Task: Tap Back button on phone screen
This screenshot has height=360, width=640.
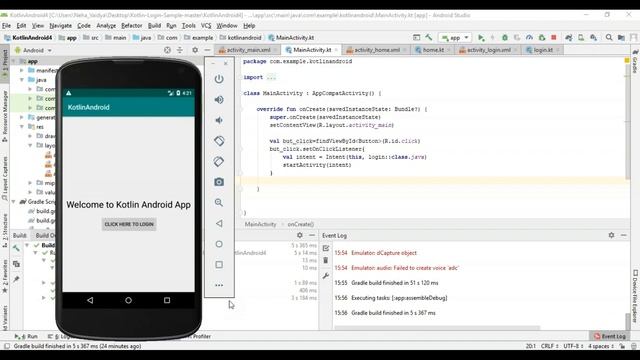Action: click(x=90, y=300)
